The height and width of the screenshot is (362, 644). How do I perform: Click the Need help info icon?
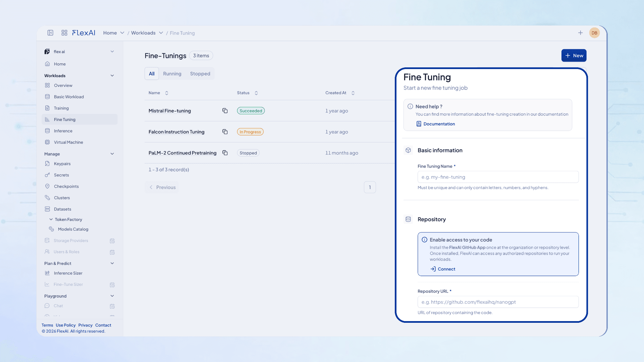point(410,107)
